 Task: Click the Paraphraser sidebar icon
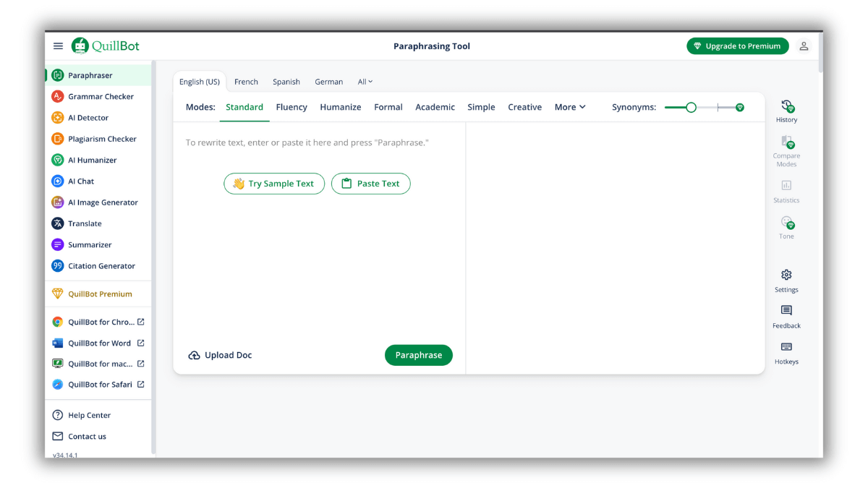[58, 75]
